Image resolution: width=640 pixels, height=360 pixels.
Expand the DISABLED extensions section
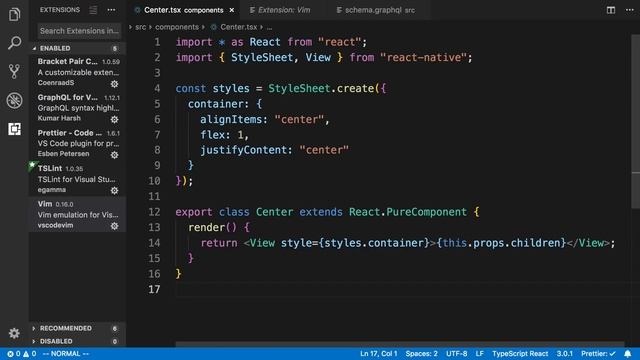click(76, 341)
